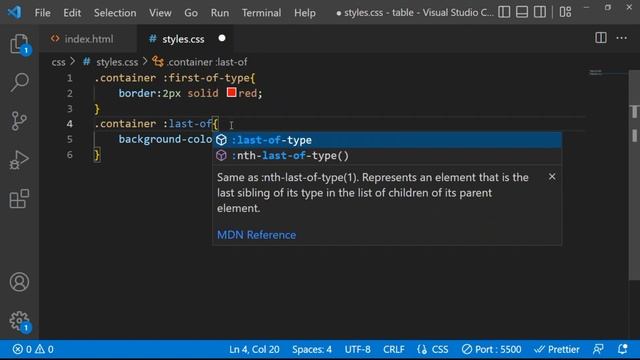
Task: Open errors and warnings in status bar
Action: 33,349
